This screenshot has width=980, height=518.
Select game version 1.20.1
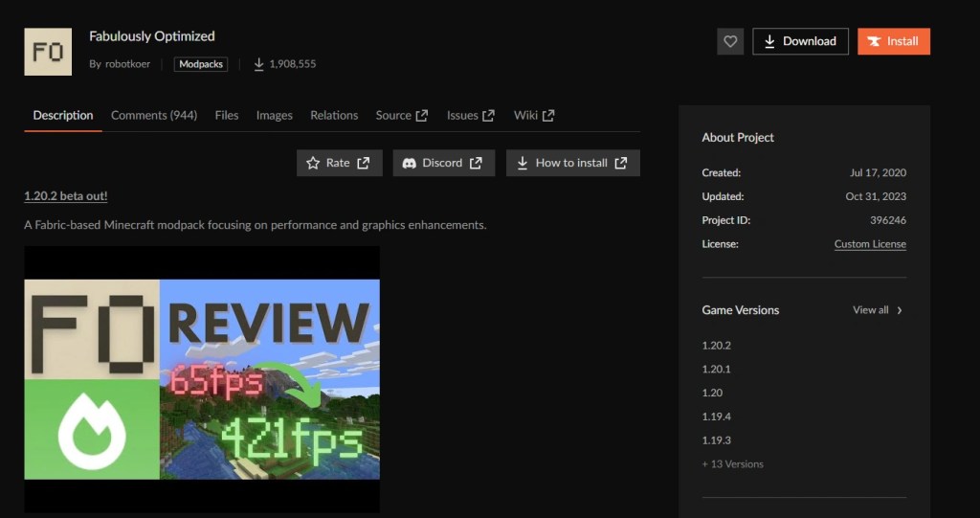point(716,369)
